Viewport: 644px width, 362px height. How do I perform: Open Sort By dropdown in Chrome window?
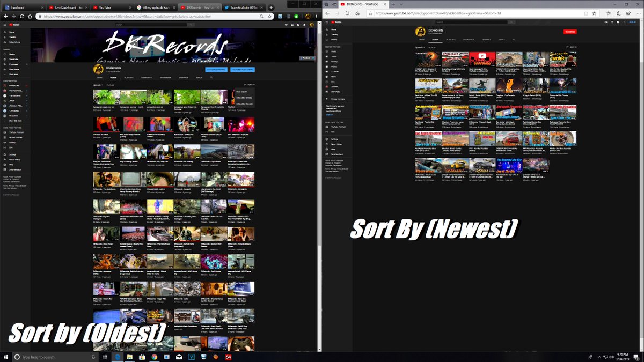(250, 85)
